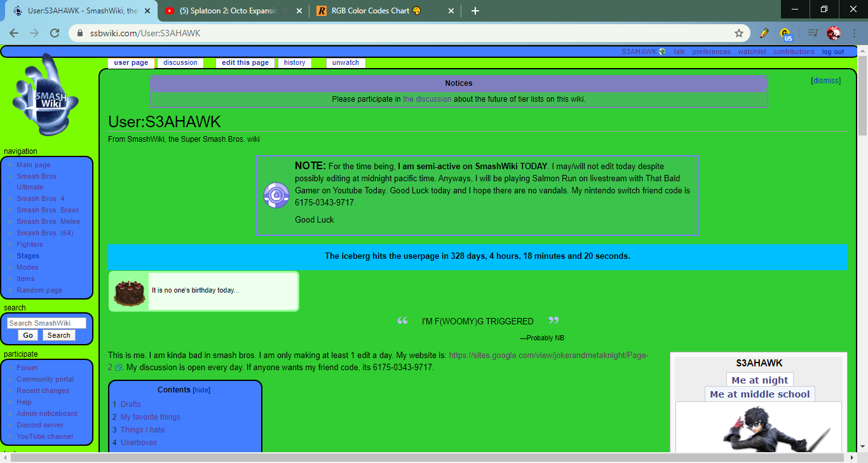This screenshot has width=868, height=463.
Task: Click the SmashWiki logo
Action: tap(46, 97)
